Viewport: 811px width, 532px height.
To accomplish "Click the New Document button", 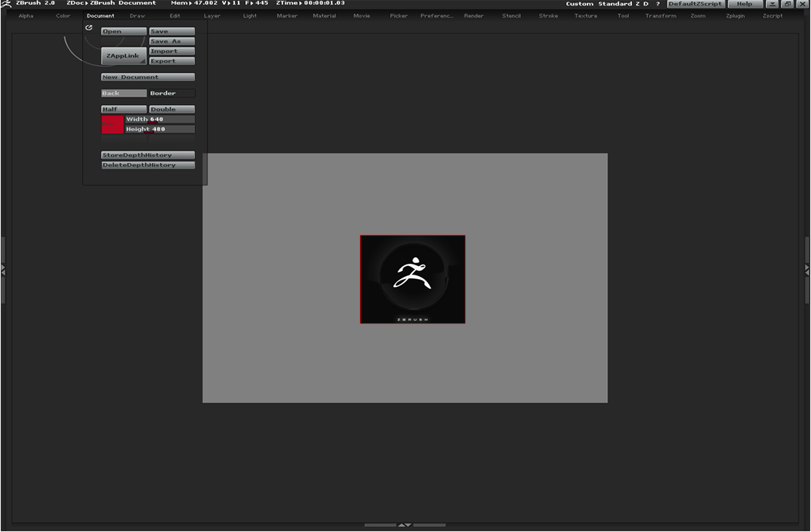I will [x=148, y=77].
